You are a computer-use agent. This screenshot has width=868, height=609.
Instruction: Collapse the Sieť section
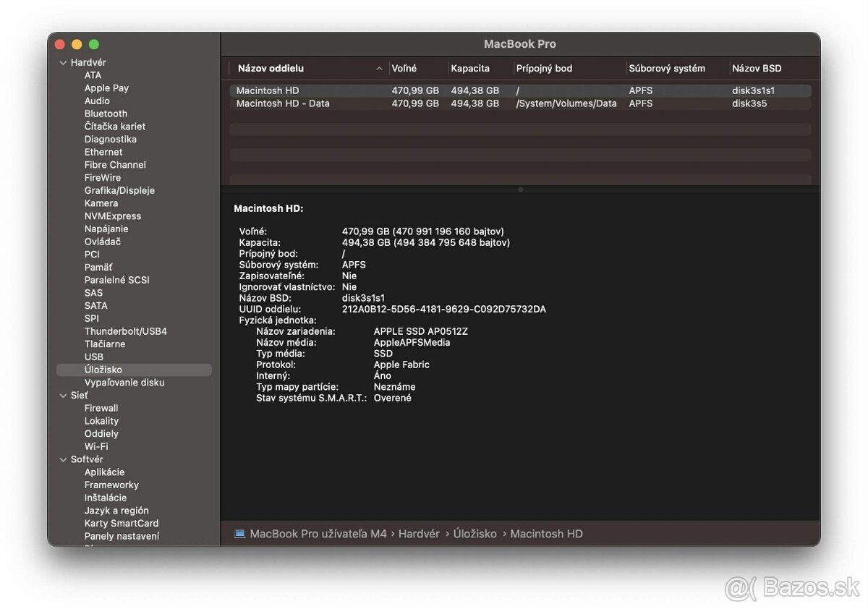[x=64, y=395]
